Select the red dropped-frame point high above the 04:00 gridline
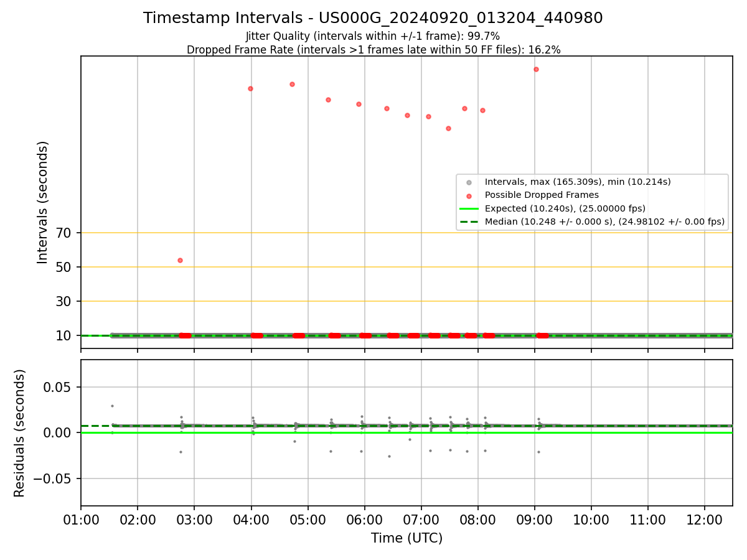The image size is (747, 560). click(250, 88)
